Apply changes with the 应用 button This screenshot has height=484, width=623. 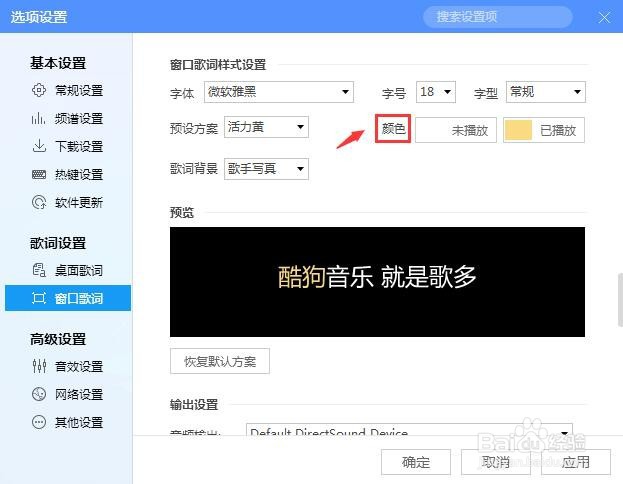(576, 462)
